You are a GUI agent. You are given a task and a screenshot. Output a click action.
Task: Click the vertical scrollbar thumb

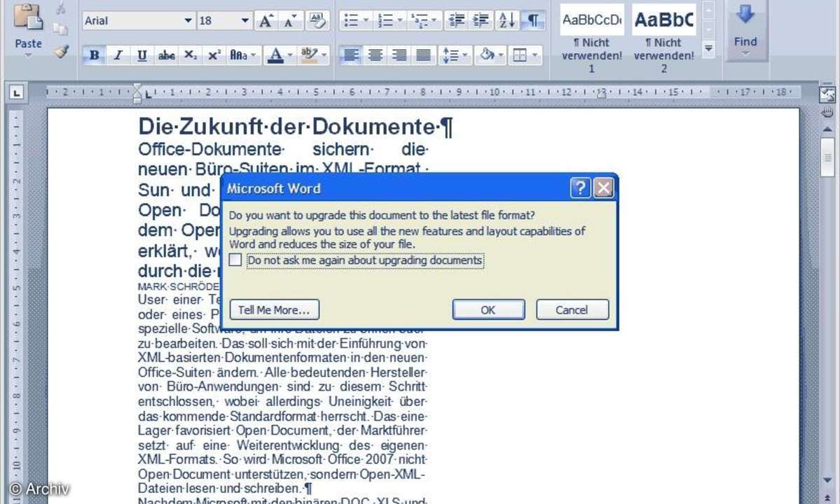[827, 157]
